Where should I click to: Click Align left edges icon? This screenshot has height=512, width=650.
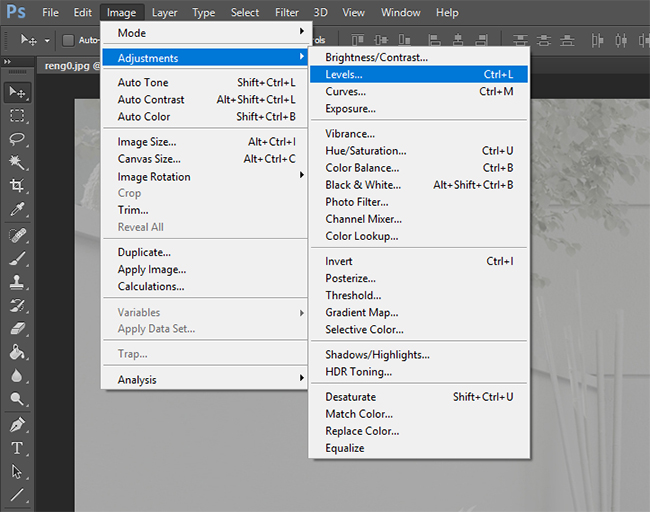coord(434,40)
